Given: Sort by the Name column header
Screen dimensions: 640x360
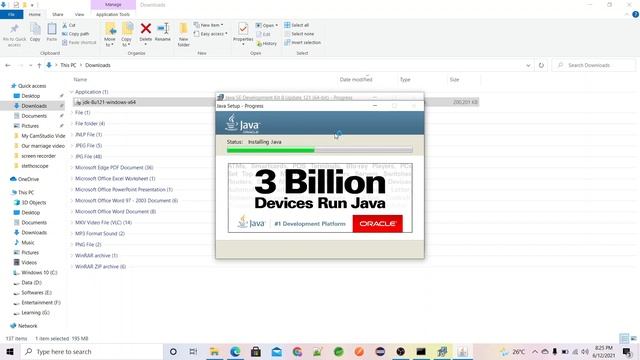Looking at the screenshot, I should [x=80, y=80].
